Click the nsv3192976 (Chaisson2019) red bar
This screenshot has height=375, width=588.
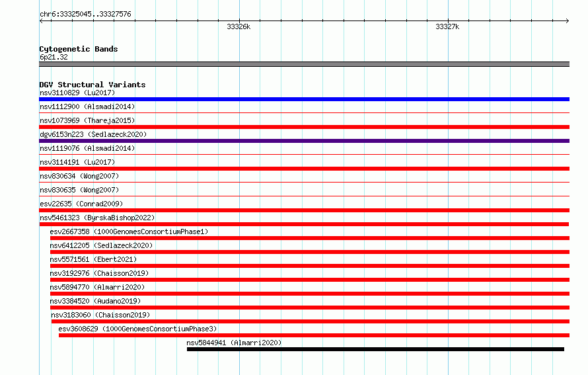(310, 280)
